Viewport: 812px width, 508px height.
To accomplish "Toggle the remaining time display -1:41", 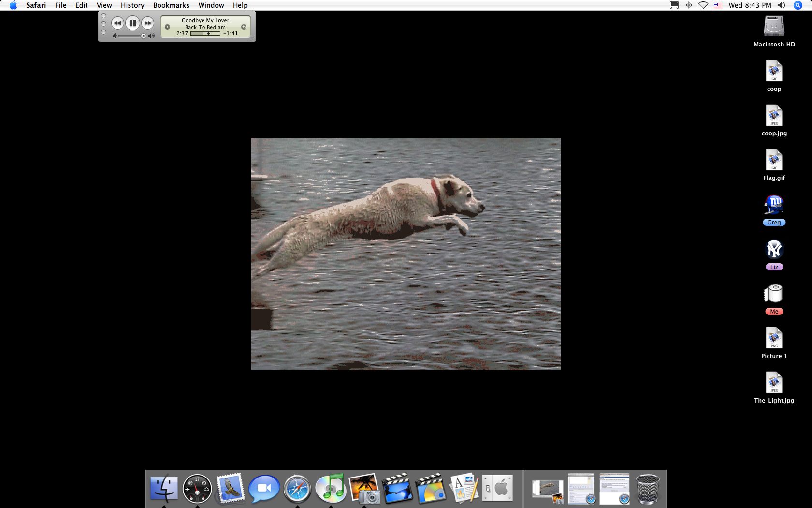I will tap(231, 33).
